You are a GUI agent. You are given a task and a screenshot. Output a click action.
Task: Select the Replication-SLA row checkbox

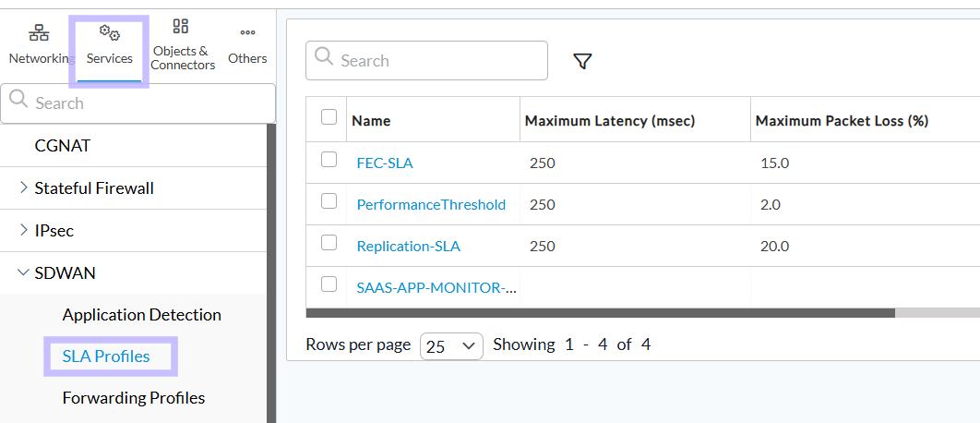click(x=329, y=243)
